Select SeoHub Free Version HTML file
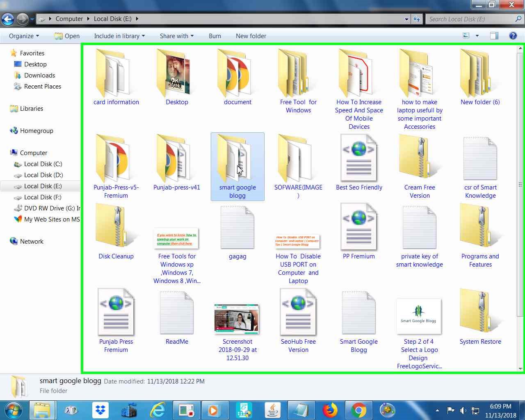Viewport: 525px width, 420px height. (x=298, y=321)
